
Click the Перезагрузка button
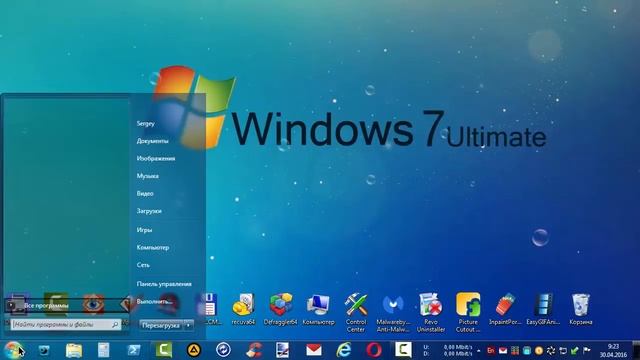coord(161,326)
